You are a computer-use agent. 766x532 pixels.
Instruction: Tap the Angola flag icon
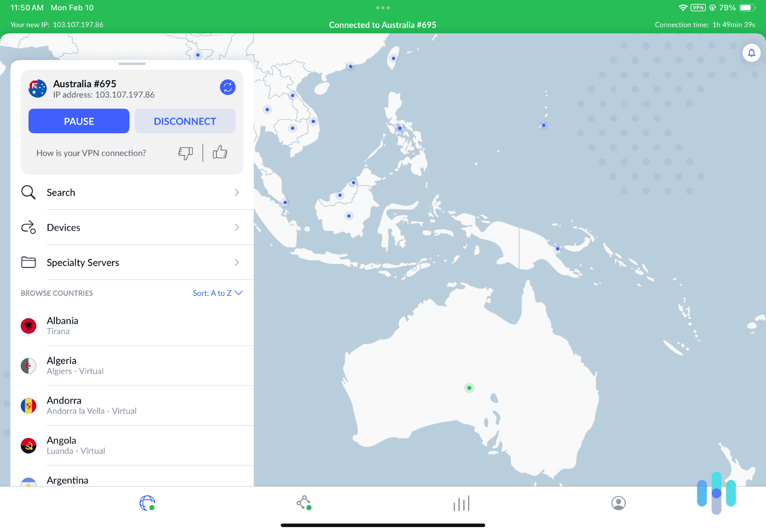(28, 446)
